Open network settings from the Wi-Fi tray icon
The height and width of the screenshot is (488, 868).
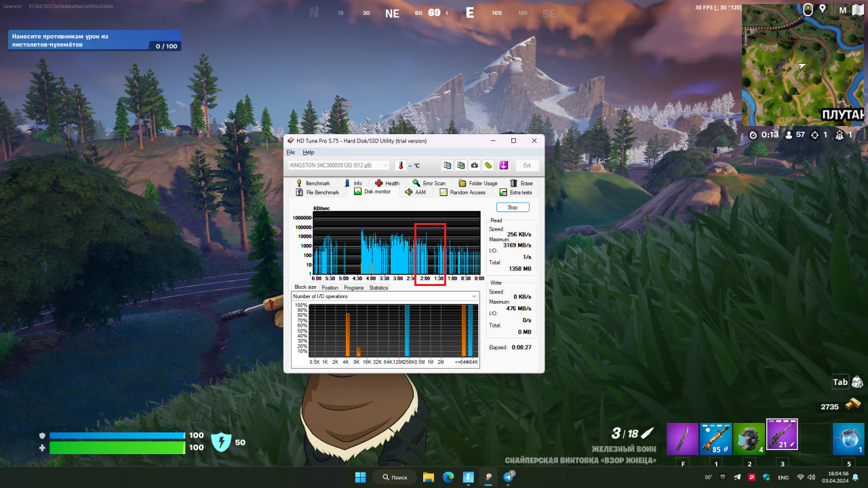(x=801, y=477)
